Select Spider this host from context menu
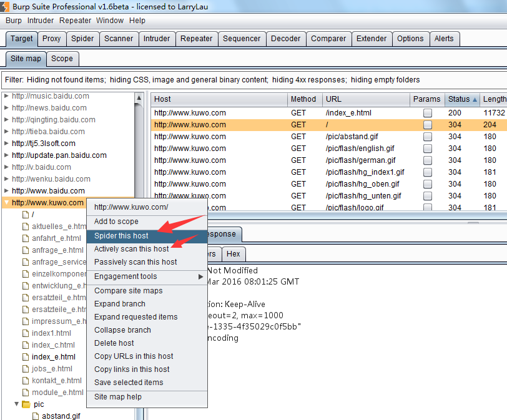 coord(122,236)
